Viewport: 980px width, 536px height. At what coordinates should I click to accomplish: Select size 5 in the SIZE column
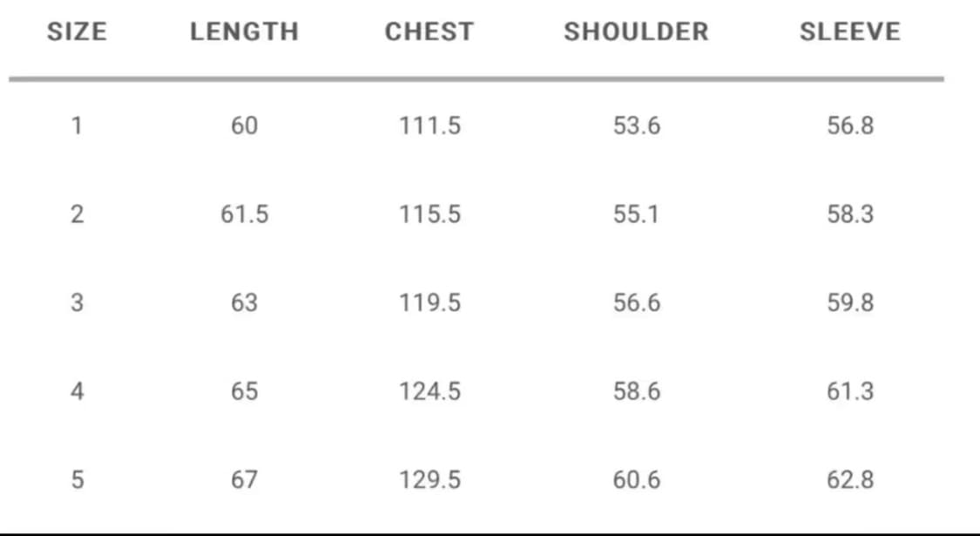[x=77, y=479]
